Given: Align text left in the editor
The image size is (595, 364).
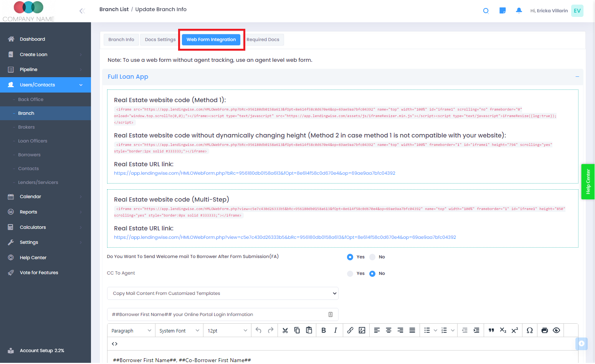Looking at the screenshot, I should tap(377, 331).
